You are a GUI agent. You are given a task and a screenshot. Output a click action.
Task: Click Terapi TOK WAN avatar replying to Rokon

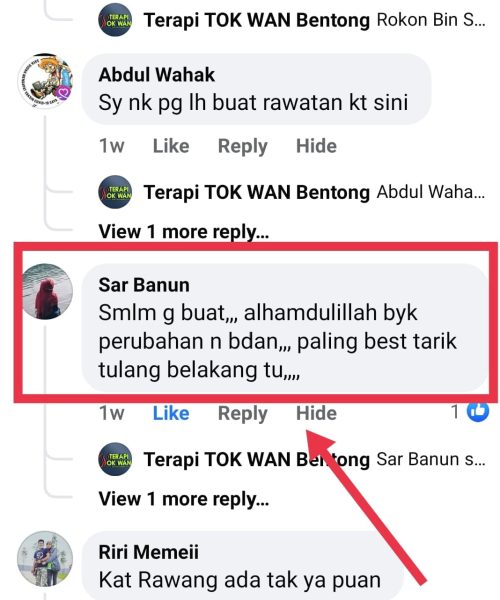pos(115,20)
